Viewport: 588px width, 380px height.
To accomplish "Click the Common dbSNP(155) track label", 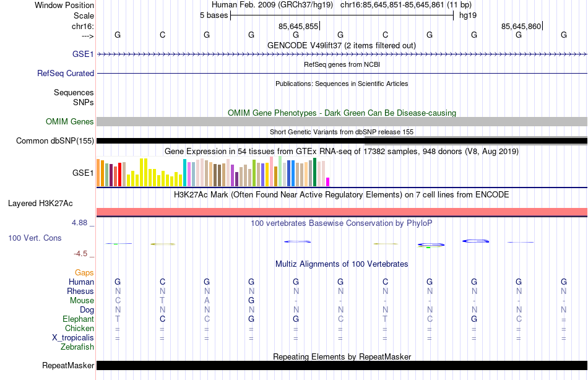I will point(54,140).
